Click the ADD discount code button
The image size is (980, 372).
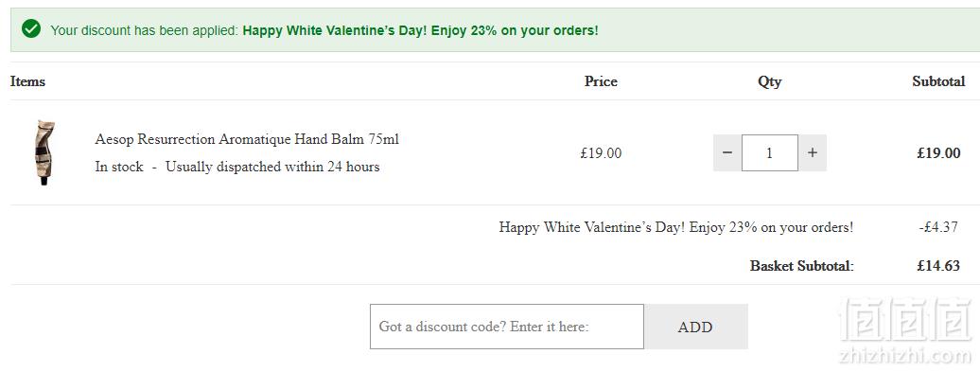pyautogui.click(x=695, y=327)
